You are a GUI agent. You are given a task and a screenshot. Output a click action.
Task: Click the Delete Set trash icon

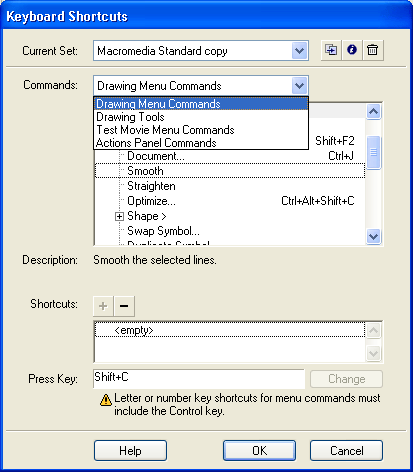click(373, 50)
